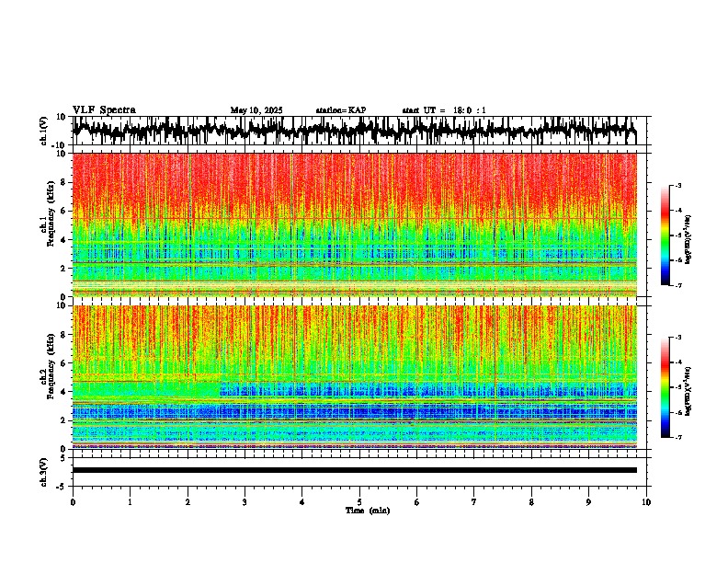728x563 pixels.
Task: Click the ch.2 PSD color scale bar
Action: point(665,387)
